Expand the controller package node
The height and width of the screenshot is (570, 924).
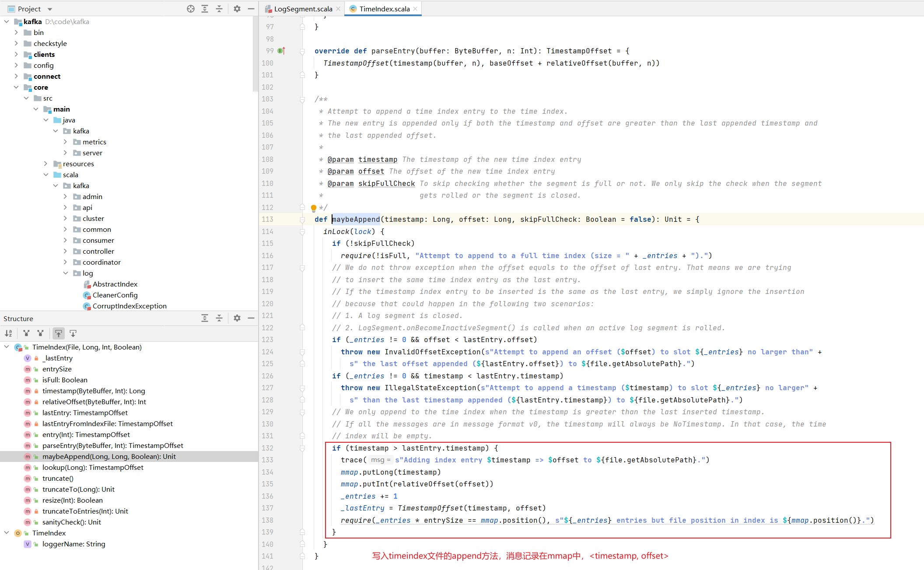click(65, 251)
